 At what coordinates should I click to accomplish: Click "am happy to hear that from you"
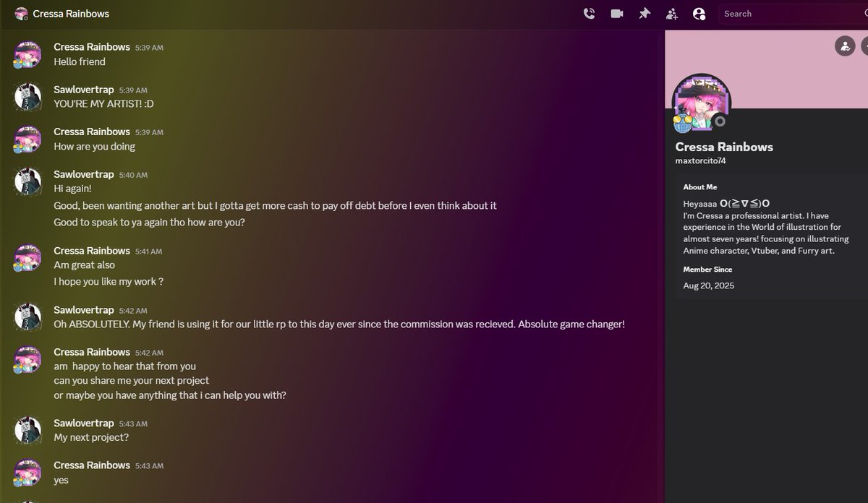tap(124, 366)
